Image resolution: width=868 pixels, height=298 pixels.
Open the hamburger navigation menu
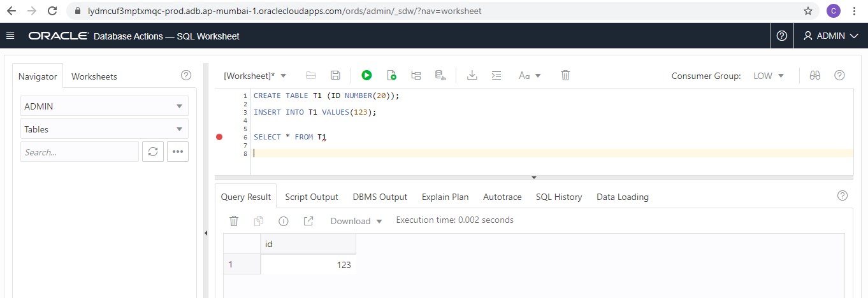(10, 36)
